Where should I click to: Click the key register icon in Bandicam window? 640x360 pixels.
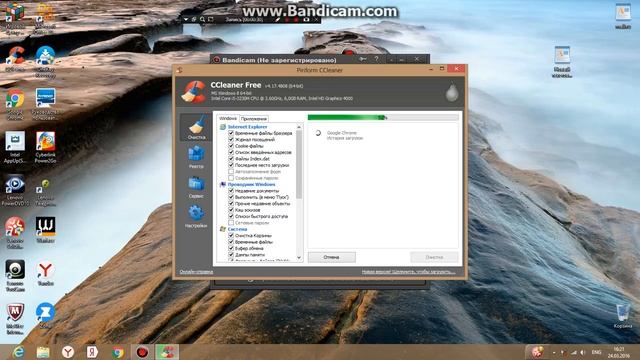(362, 59)
